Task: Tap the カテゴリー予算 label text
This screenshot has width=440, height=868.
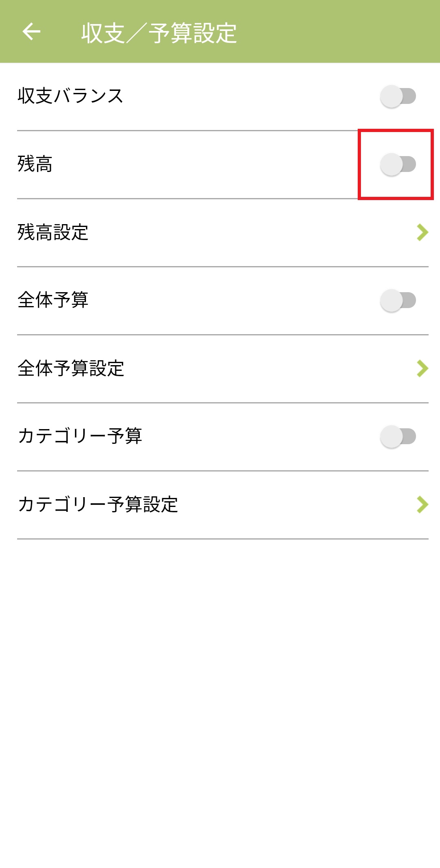Action: 80,436
